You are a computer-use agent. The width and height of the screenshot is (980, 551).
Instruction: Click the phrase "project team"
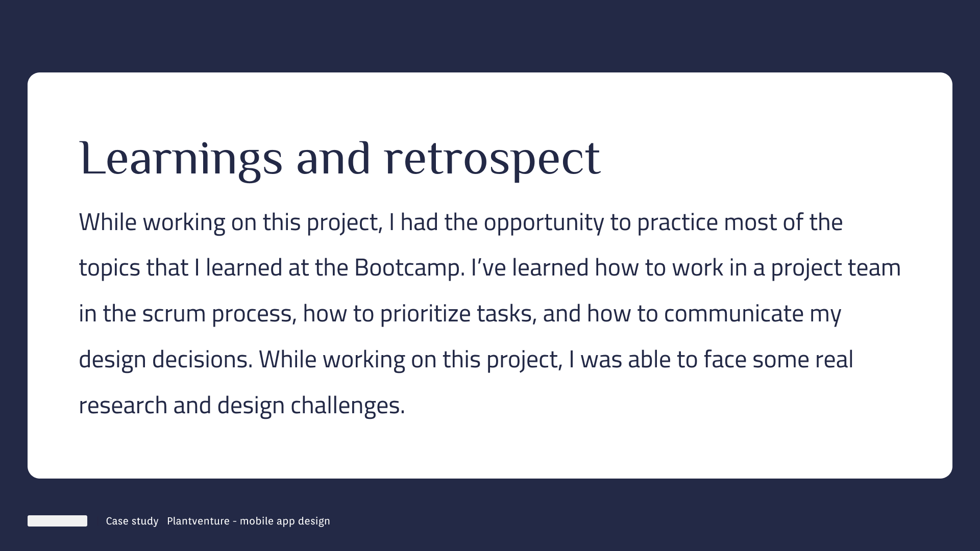(x=836, y=268)
